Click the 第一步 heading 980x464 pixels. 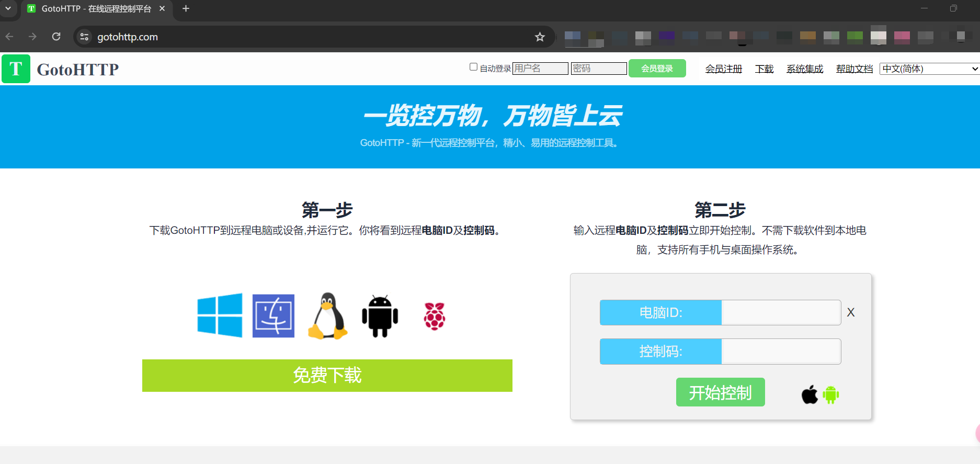point(327,210)
